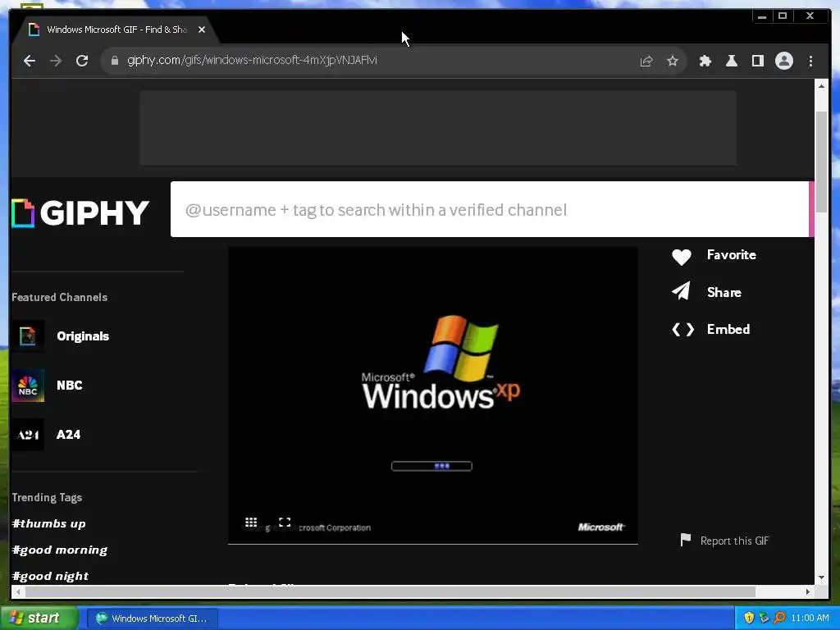Click the network connection tray icon

764,619
